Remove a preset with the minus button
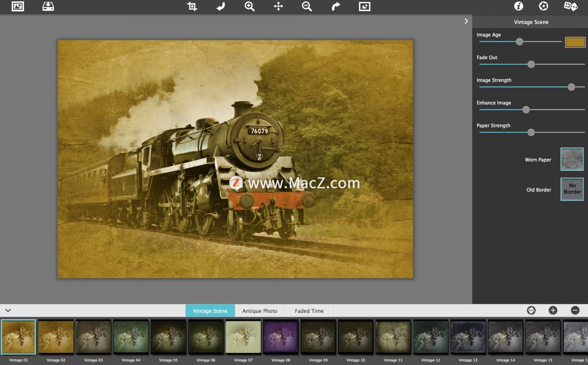Screen dimensions: 588x365 (575, 310)
